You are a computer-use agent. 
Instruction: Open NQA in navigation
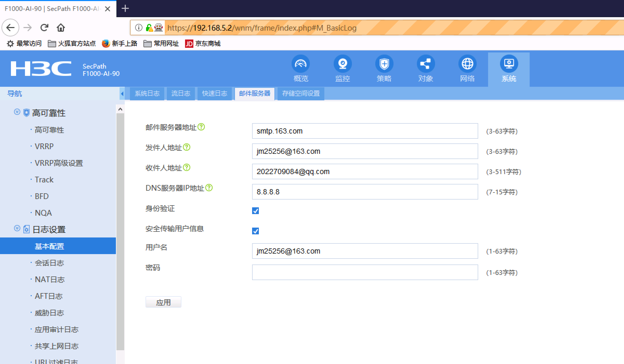[x=43, y=213]
